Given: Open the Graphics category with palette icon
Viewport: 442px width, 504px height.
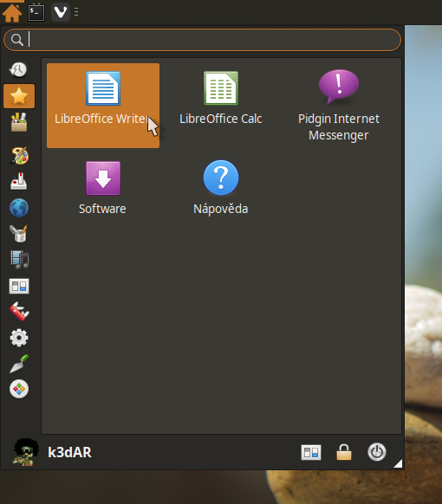Looking at the screenshot, I should pos(19,156).
